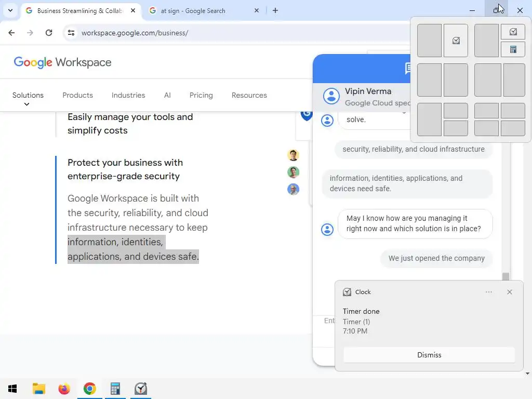Minimize the Chrome window
The height and width of the screenshot is (399, 532).
tap(472, 10)
